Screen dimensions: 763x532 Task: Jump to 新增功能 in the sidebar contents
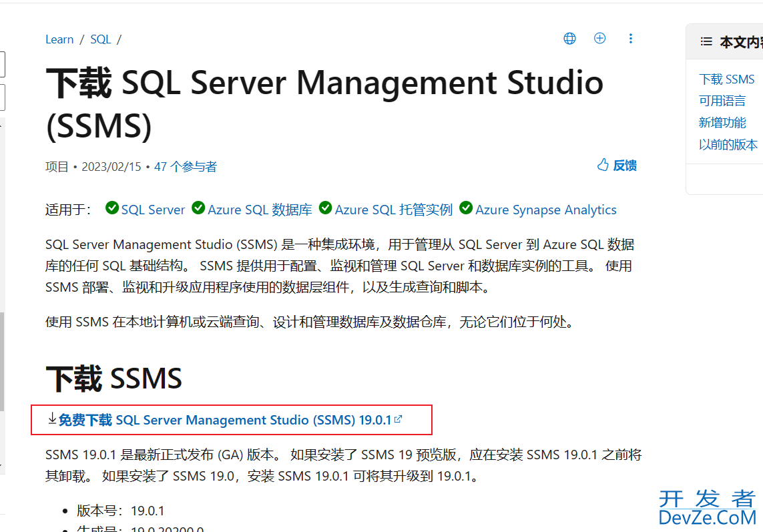722,123
